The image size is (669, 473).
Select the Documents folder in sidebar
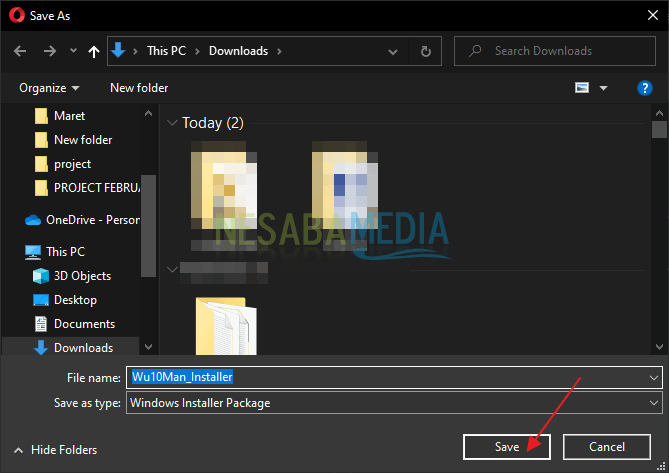pyautogui.click(x=84, y=324)
